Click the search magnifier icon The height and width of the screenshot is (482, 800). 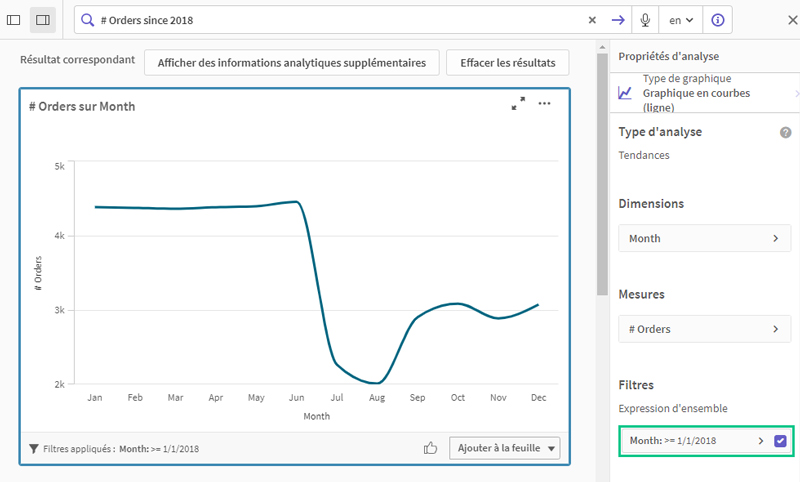coord(88,20)
